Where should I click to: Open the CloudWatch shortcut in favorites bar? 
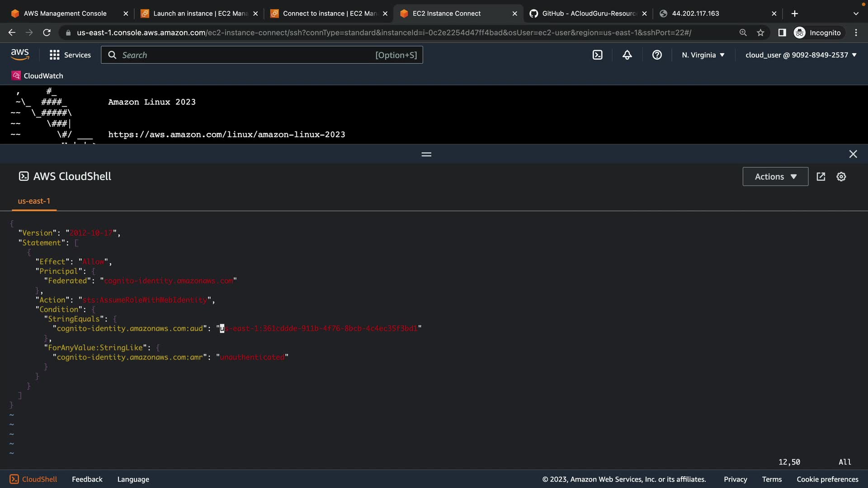(x=38, y=76)
